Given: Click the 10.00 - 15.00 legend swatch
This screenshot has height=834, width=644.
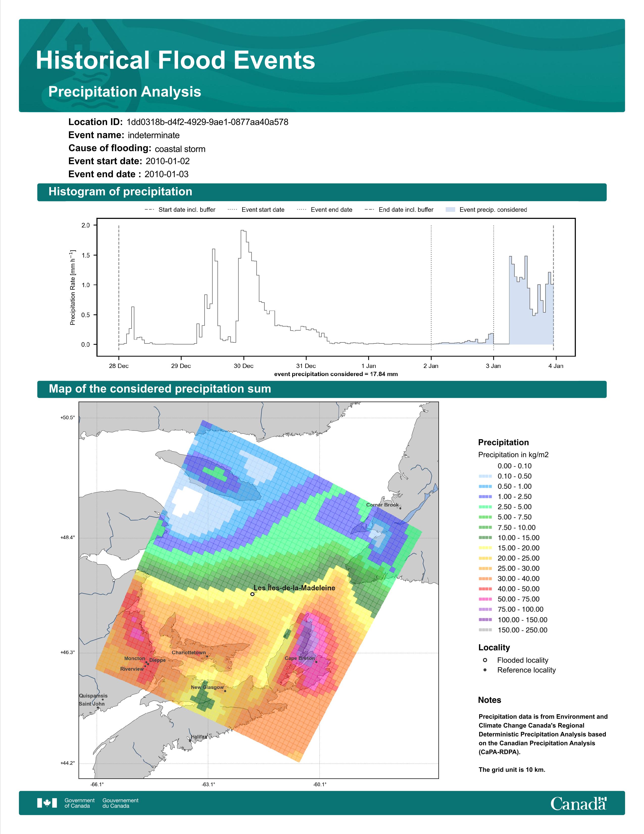Looking at the screenshot, I should (x=485, y=538).
